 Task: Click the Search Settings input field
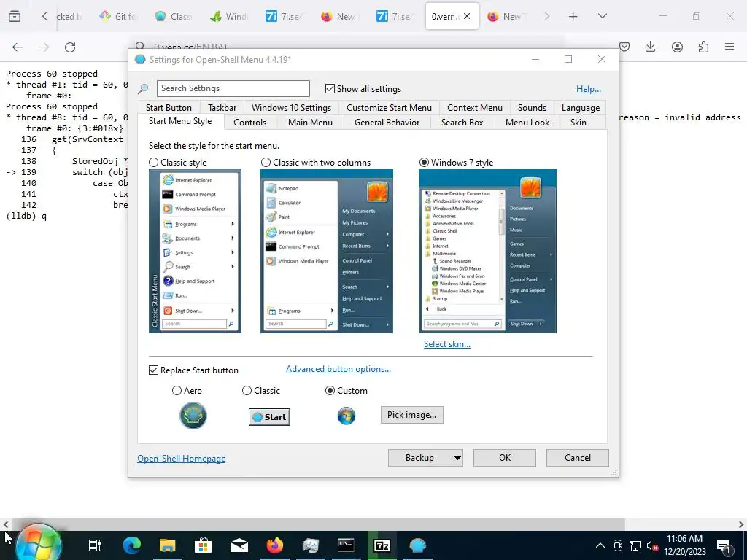tap(233, 88)
